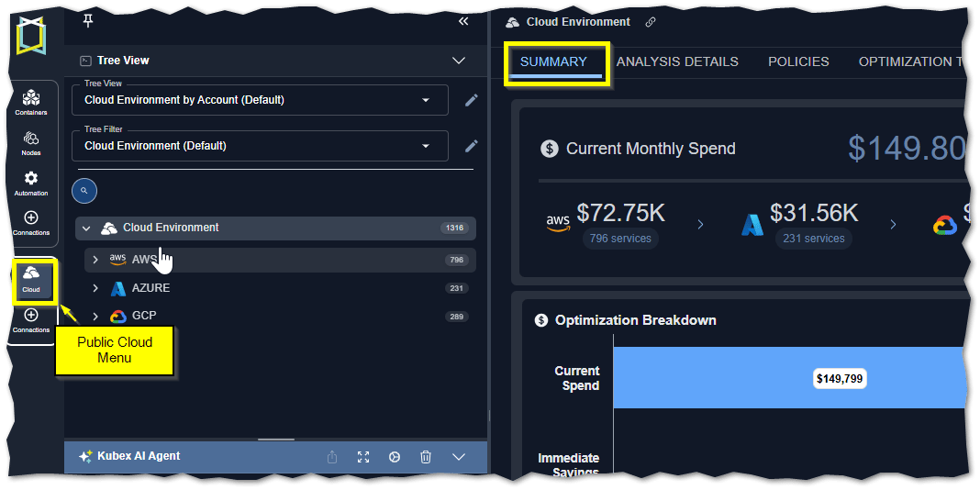Open Azure spend details arrow
Screen dimensions: 980x490
pyautogui.click(x=893, y=225)
